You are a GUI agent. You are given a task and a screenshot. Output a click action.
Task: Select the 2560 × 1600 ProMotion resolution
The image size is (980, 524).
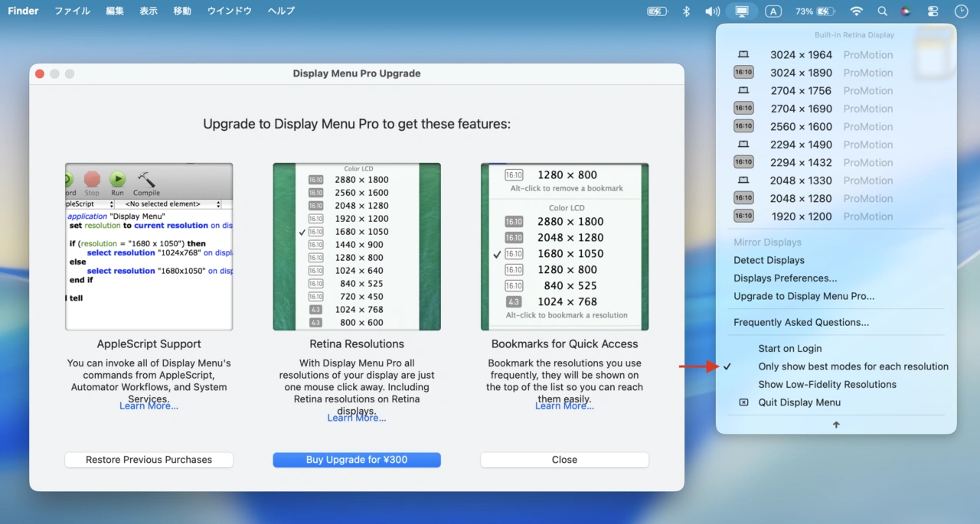[801, 126]
